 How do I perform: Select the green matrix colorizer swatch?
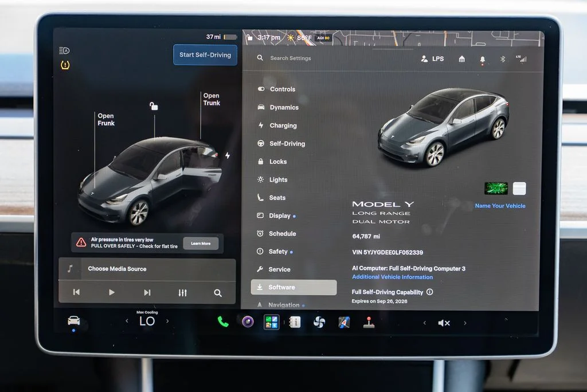tap(496, 189)
